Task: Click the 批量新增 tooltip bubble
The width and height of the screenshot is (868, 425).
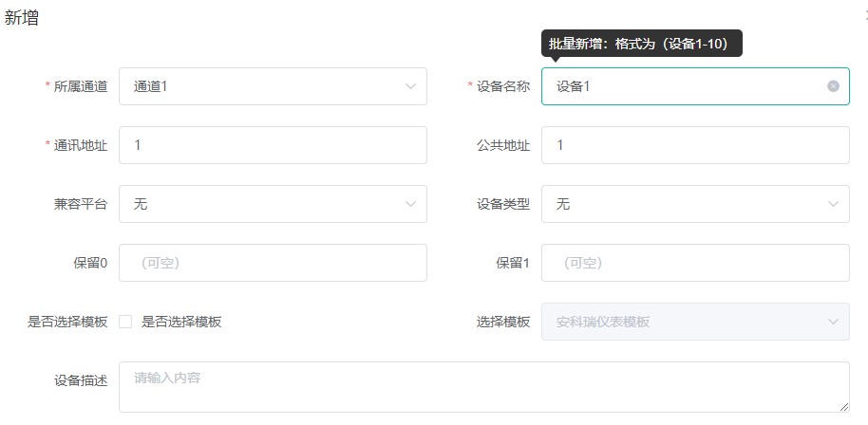Action: pyautogui.click(x=642, y=44)
